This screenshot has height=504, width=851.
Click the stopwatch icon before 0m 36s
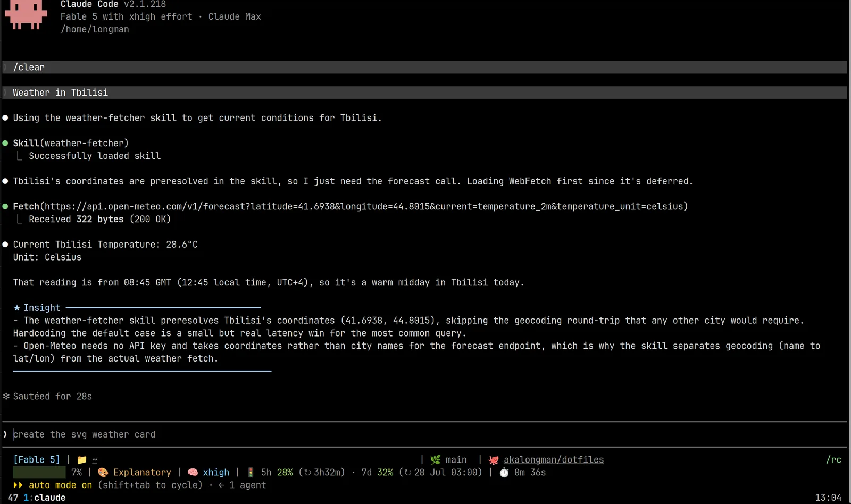click(504, 473)
